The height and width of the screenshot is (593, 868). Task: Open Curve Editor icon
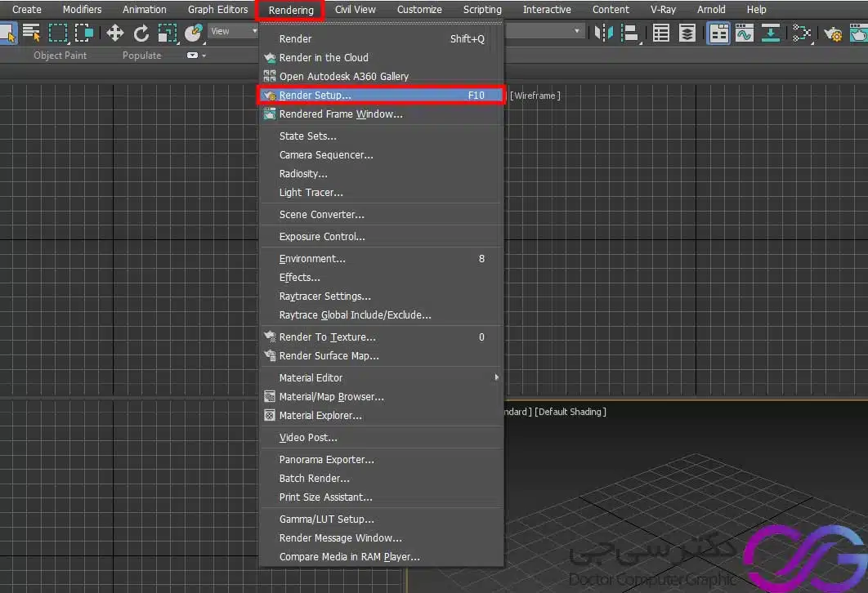(x=745, y=33)
